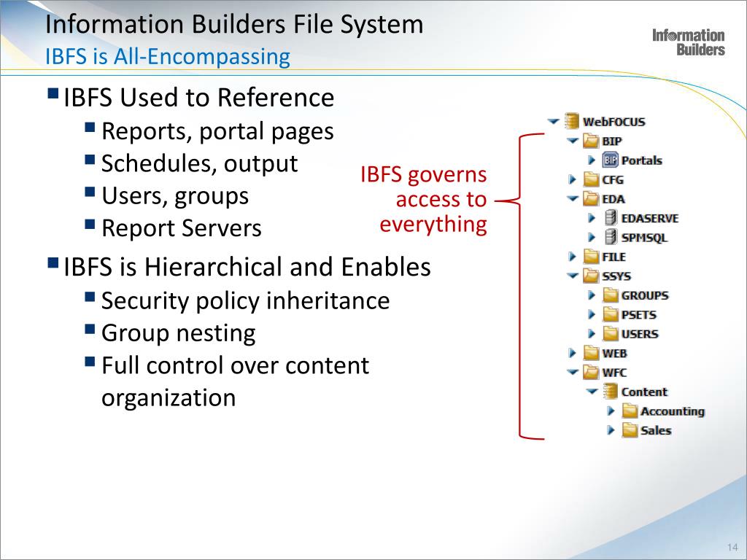Click the CFG folder icon

[x=591, y=179]
